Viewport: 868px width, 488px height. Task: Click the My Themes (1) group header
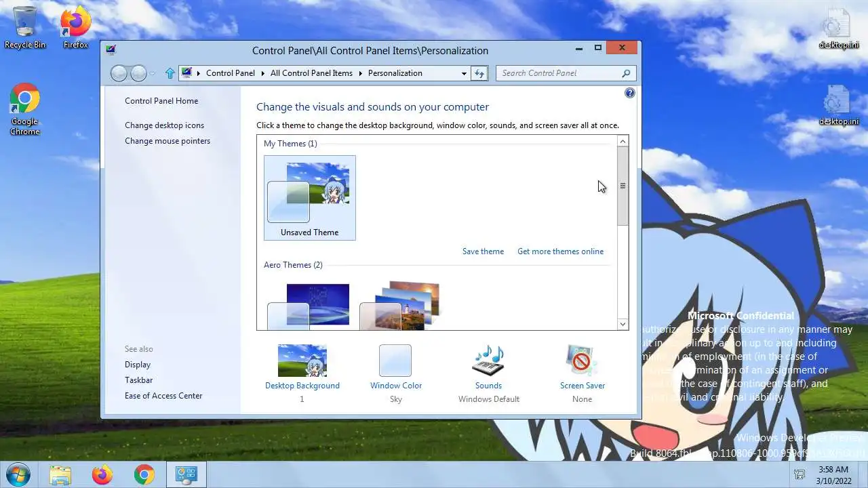pyautogui.click(x=290, y=144)
